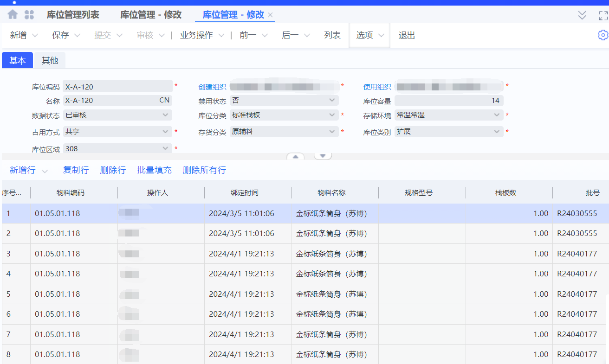Expand the 业务操作 dropdown arrow
This screenshot has width=609, height=364.
(x=221, y=36)
